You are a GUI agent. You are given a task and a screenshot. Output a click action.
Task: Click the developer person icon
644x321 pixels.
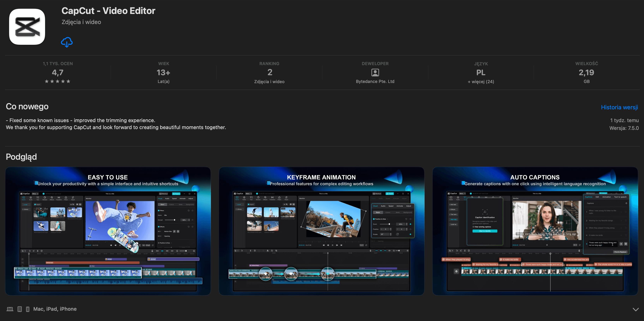(x=375, y=73)
